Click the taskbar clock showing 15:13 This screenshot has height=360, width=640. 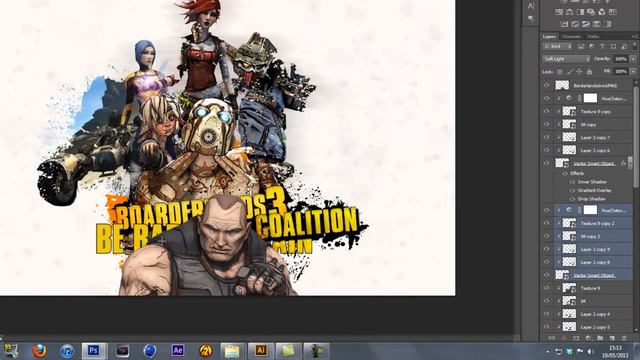616,351
